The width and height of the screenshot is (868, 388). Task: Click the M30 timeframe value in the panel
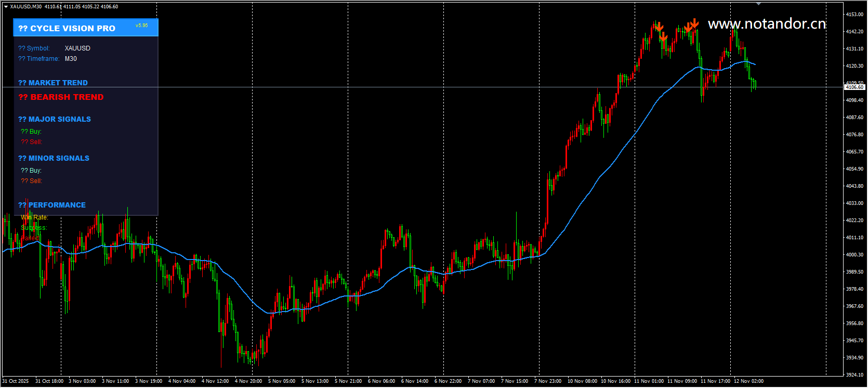pyautogui.click(x=71, y=59)
